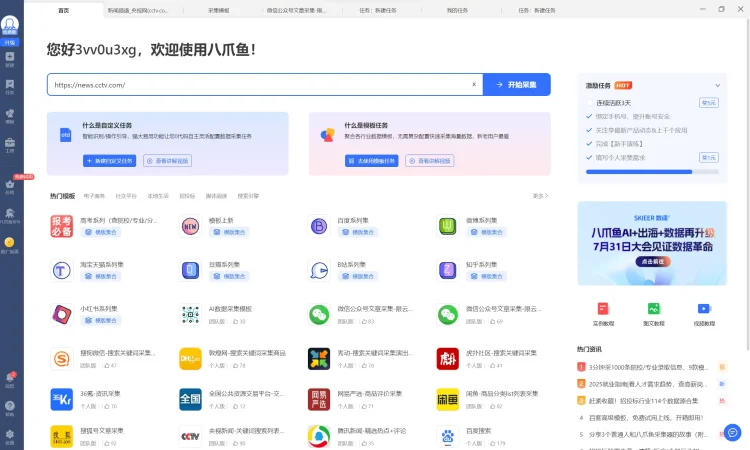Click the incentive task progress bar

pos(652,172)
